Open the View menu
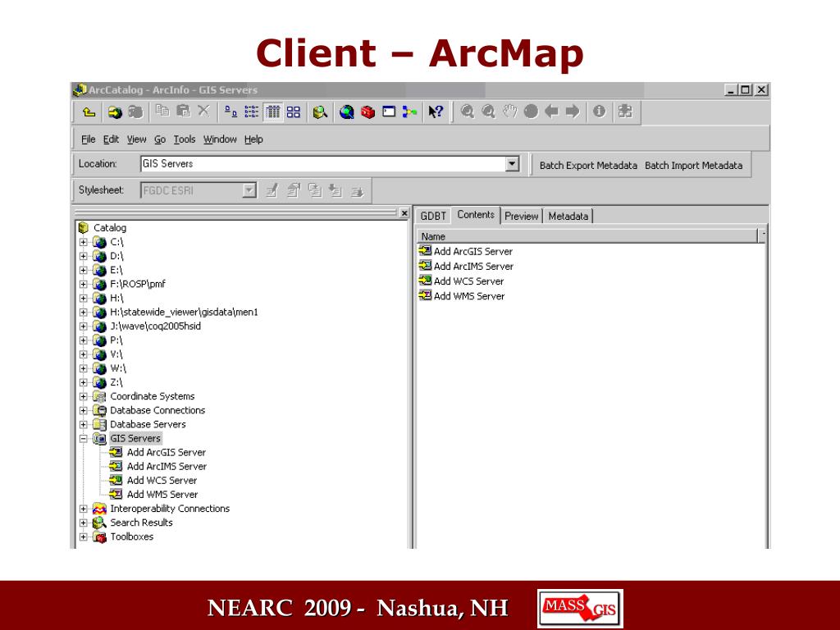 pyautogui.click(x=137, y=139)
